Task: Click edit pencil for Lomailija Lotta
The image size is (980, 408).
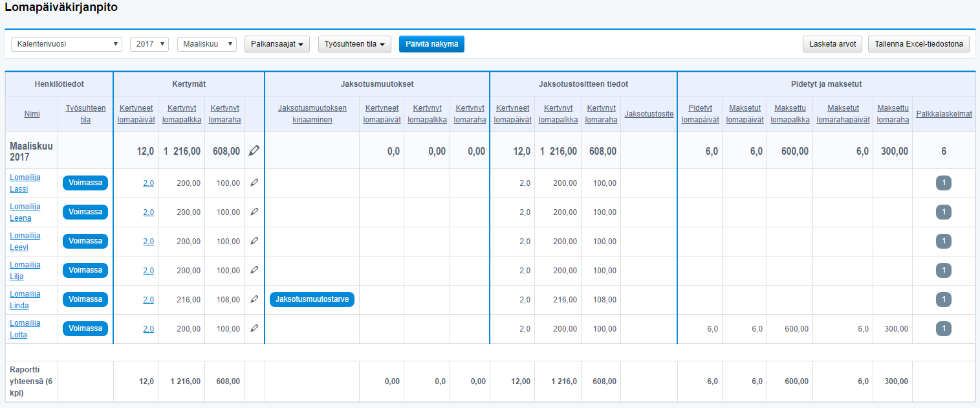Action: pyautogui.click(x=254, y=328)
